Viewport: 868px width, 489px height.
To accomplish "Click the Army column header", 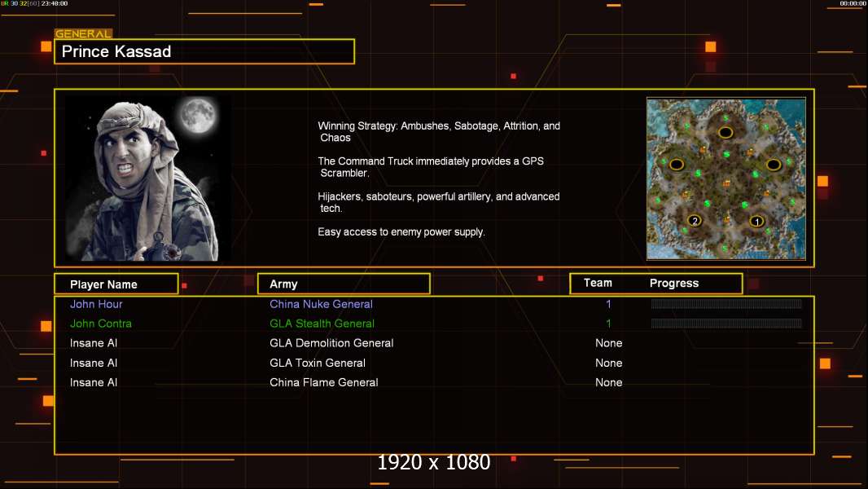I will pyautogui.click(x=344, y=284).
